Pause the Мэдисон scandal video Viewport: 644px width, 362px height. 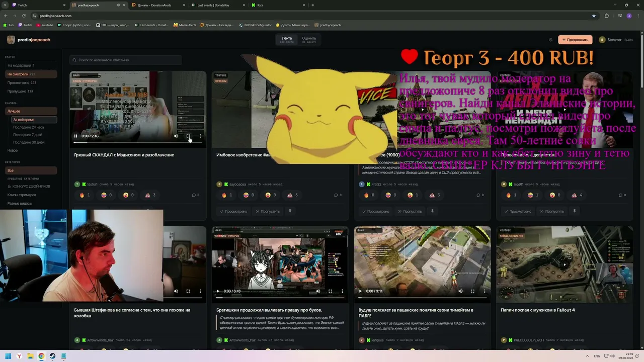(76, 136)
